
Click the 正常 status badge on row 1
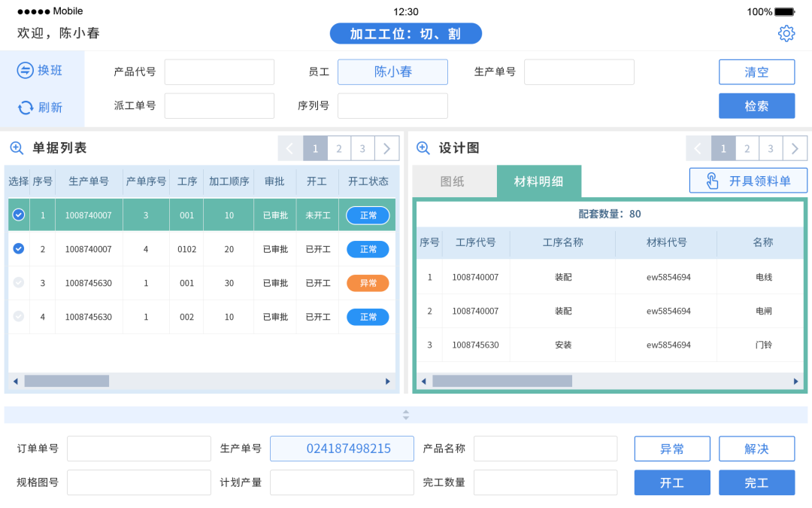pyautogui.click(x=367, y=215)
